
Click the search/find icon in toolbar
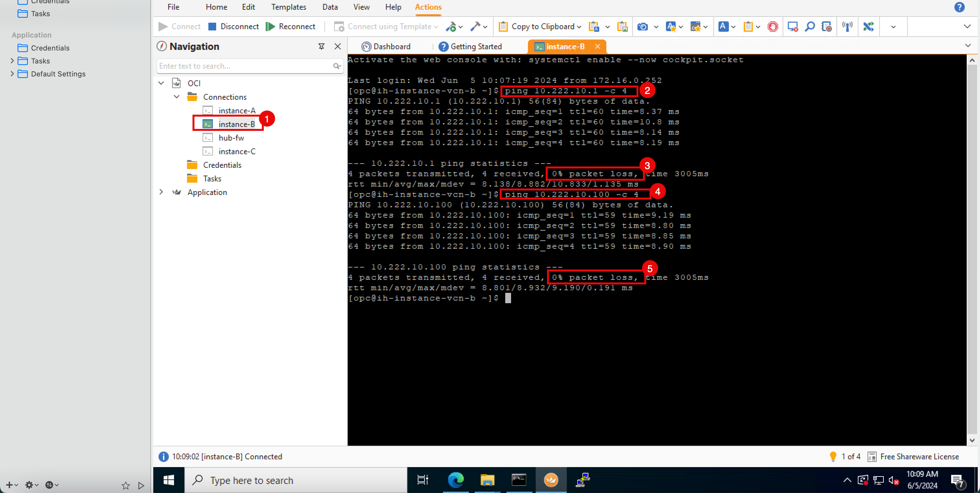811,26
